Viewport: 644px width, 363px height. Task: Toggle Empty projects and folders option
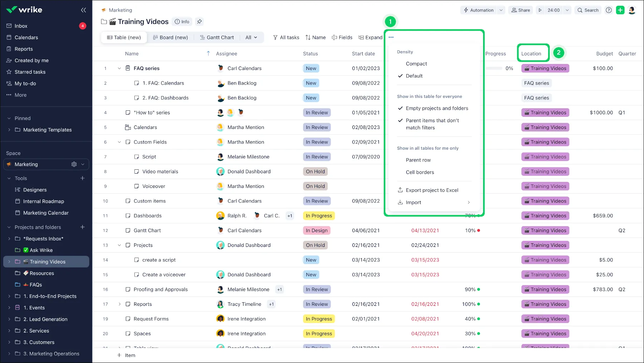[437, 108]
